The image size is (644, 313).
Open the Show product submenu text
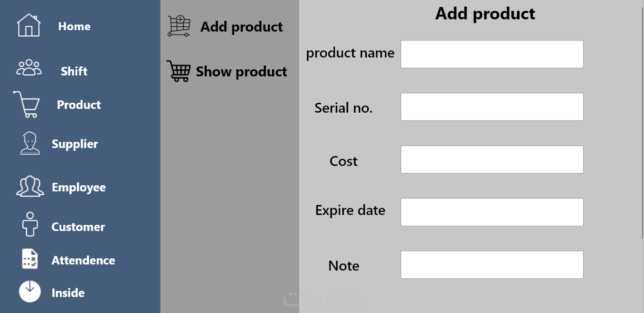pos(241,72)
